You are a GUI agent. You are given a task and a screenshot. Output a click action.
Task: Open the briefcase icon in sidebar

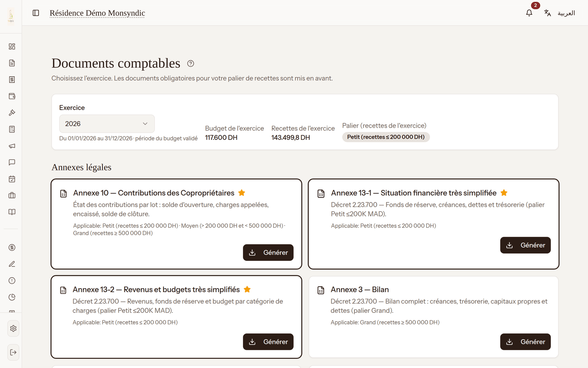click(x=12, y=195)
